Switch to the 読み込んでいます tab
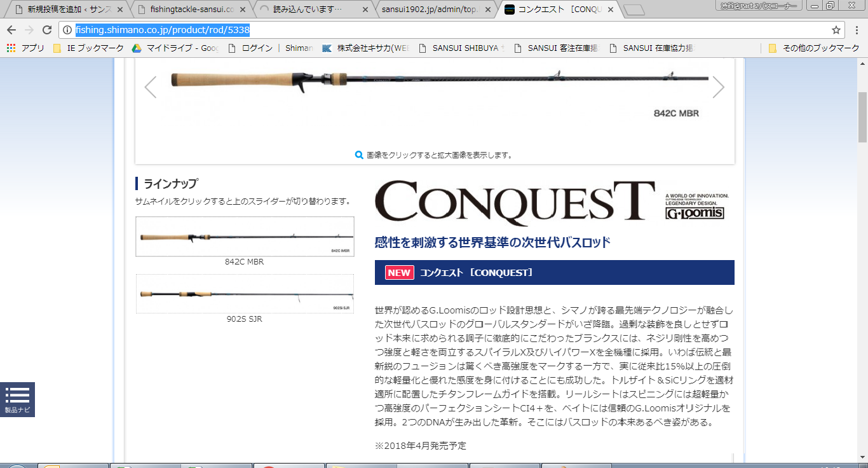Viewport: 868px width, 468px height. (x=308, y=10)
